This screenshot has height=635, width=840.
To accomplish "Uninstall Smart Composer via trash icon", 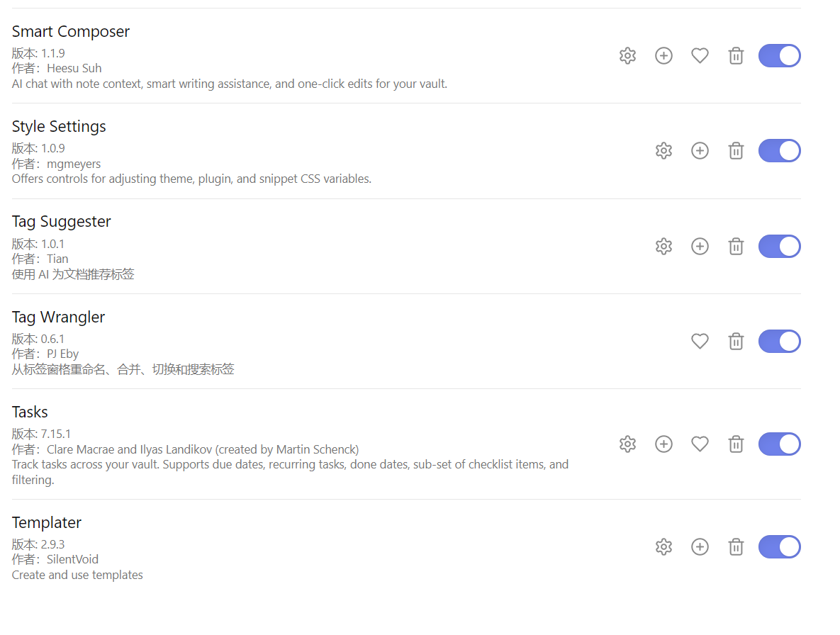I will [x=736, y=56].
